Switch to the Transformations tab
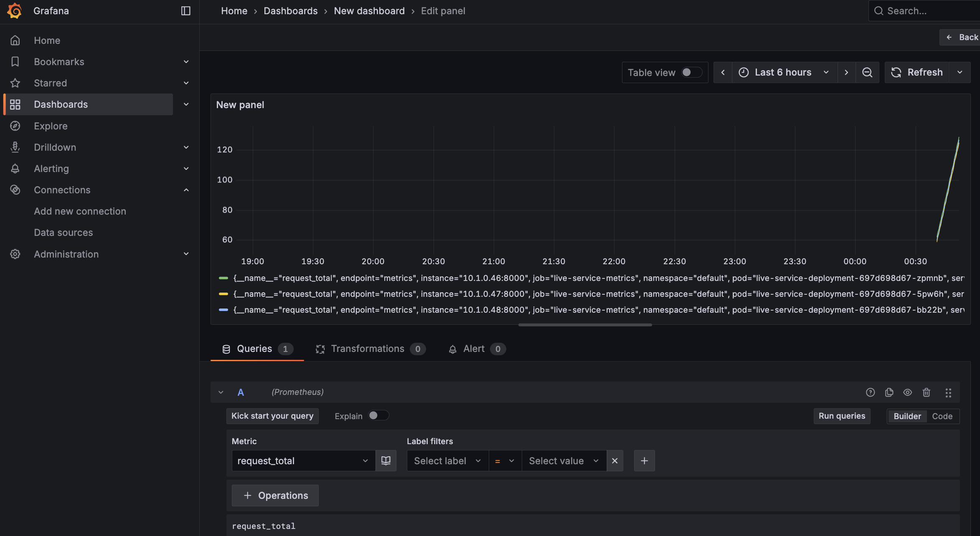Screen dimensions: 980x536 [x=367, y=349]
